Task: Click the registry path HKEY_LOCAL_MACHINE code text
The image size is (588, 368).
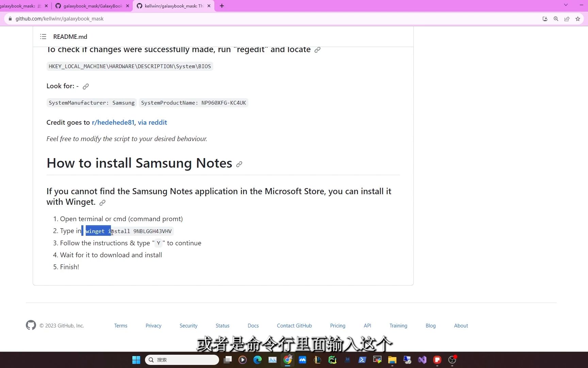Action: pyautogui.click(x=130, y=66)
